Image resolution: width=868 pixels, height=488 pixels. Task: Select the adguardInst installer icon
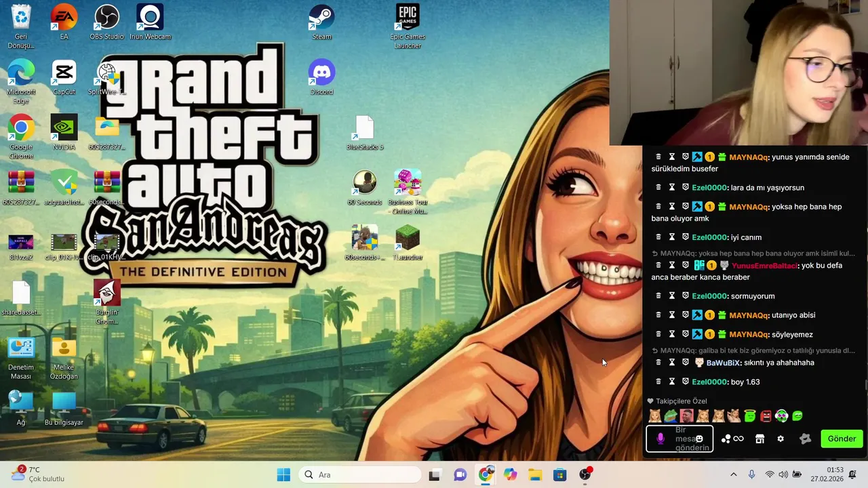(64, 188)
